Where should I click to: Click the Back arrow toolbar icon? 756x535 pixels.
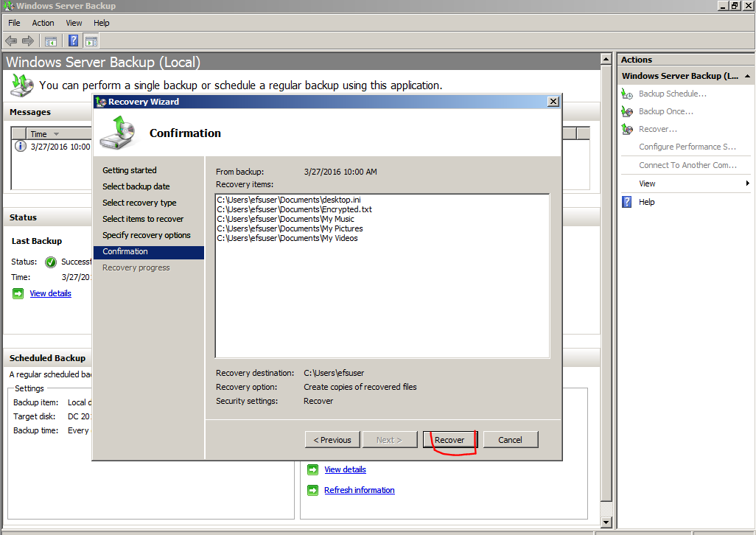pyautogui.click(x=11, y=41)
